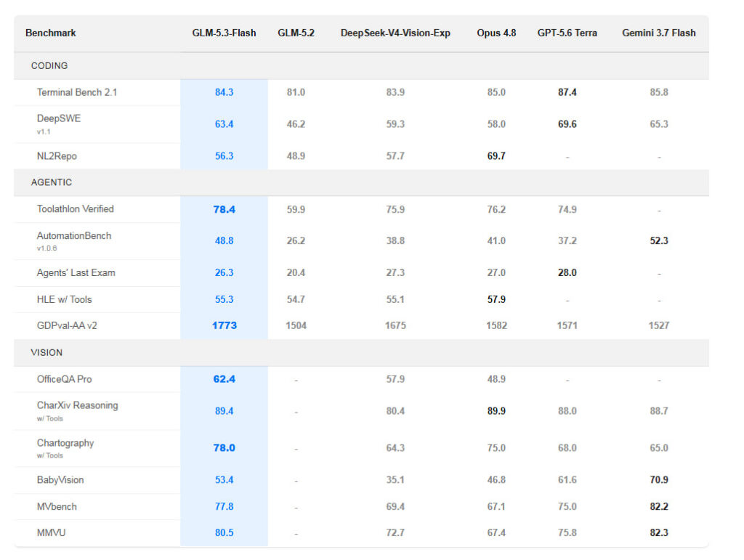Click the 48.9 OfficeQA Pro Opus score
744x560 pixels.
coord(496,379)
